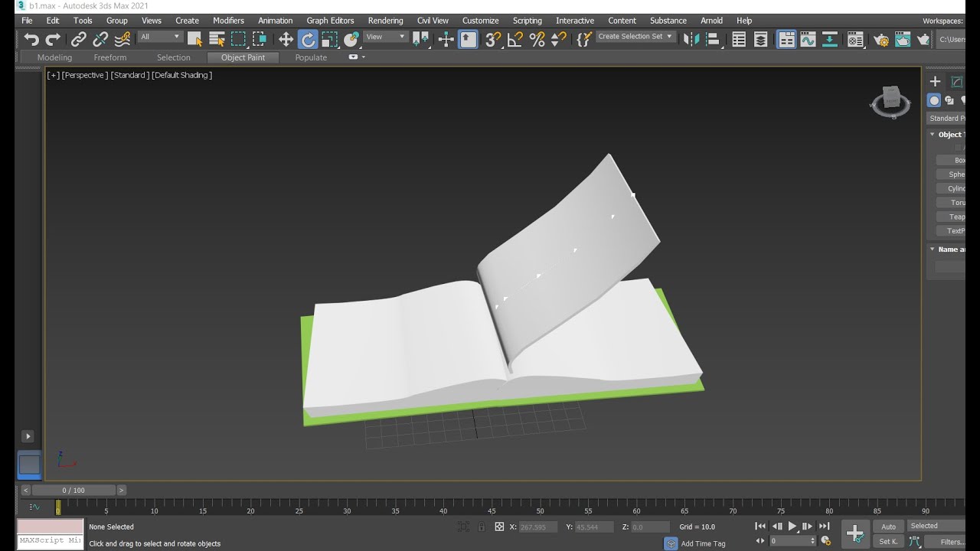Toggle Absolute/Offset transform type-in mode
Image resolution: width=980 pixels, height=551 pixels.
(499, 527)
